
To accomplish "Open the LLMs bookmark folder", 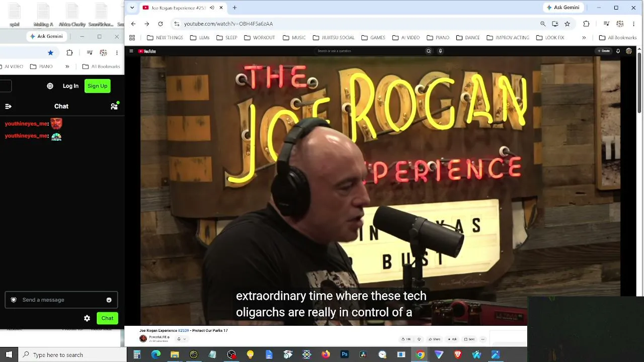I will pos(200,38).
